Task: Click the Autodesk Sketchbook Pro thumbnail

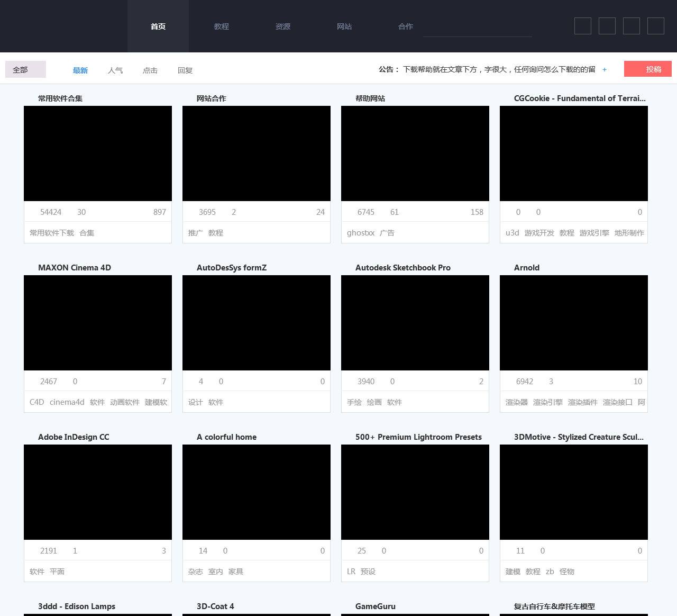Action: tap(415, 323)
